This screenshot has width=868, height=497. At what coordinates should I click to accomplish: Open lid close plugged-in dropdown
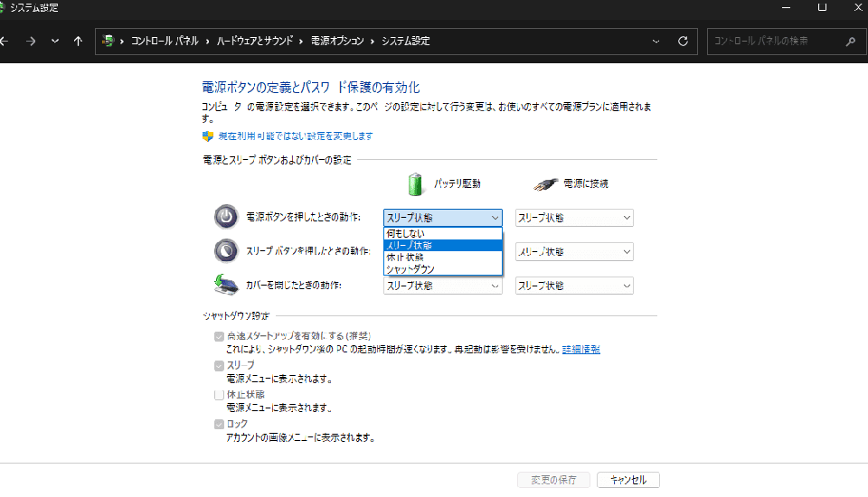[574, 286]
